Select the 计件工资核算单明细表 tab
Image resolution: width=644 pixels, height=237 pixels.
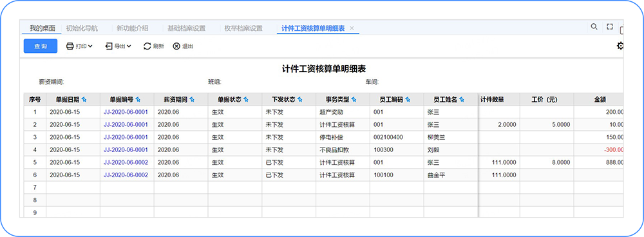pyautogui.click(x=313, y=28)
